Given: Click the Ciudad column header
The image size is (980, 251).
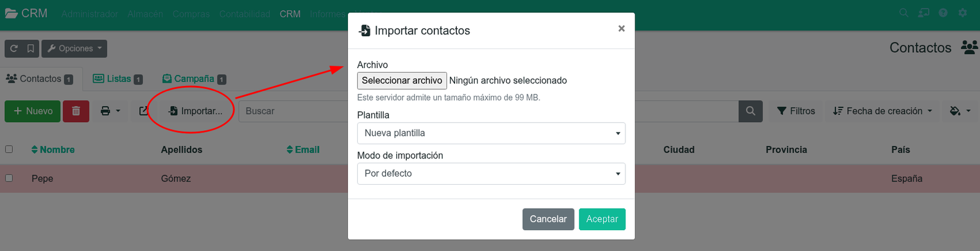Looking at the screenshot, I should [x=679, y=150].
